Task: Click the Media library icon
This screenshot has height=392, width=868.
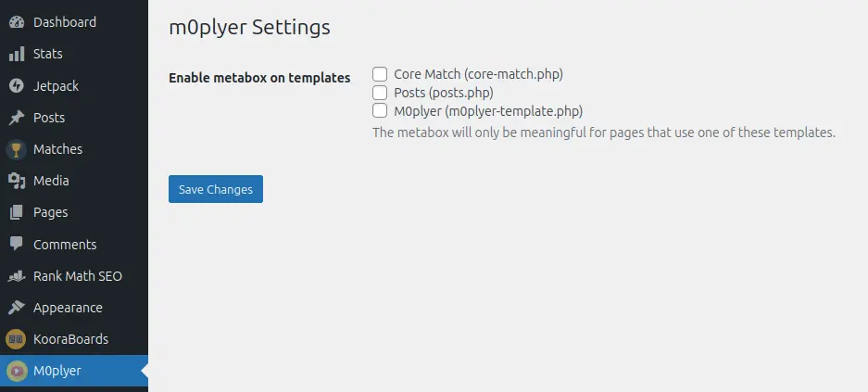Action: pos(16,181)
